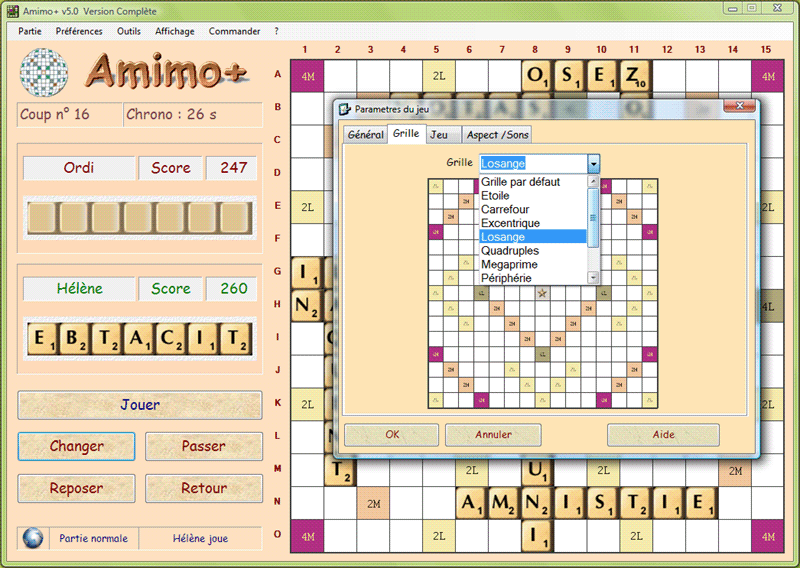Click Hélène player name field

79,288
